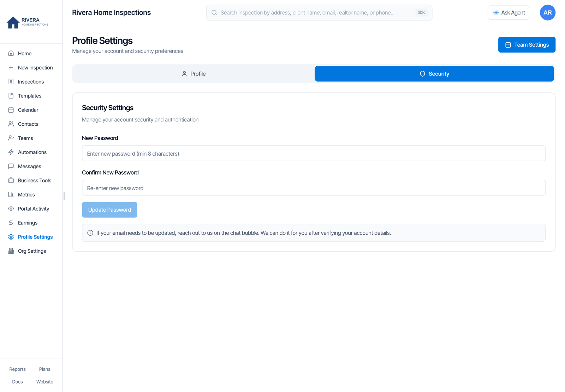The height and width of the screenshot is (392, 565).
Task: Click the Business Tools briefcase icon
Action: point(11,180)
